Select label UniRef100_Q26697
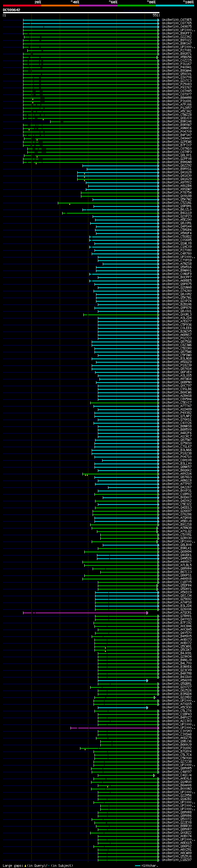Image resolution: width=197 pixels, height=868 pixels. click(176, 511)
